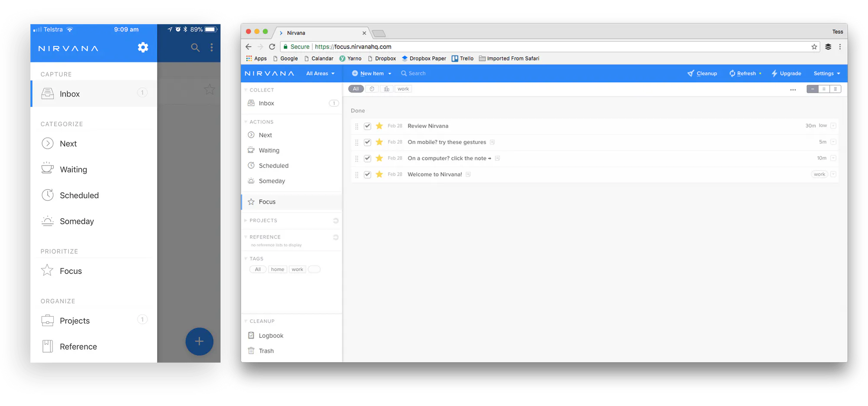Tap the blue plus add button

(x=199, y=341)
